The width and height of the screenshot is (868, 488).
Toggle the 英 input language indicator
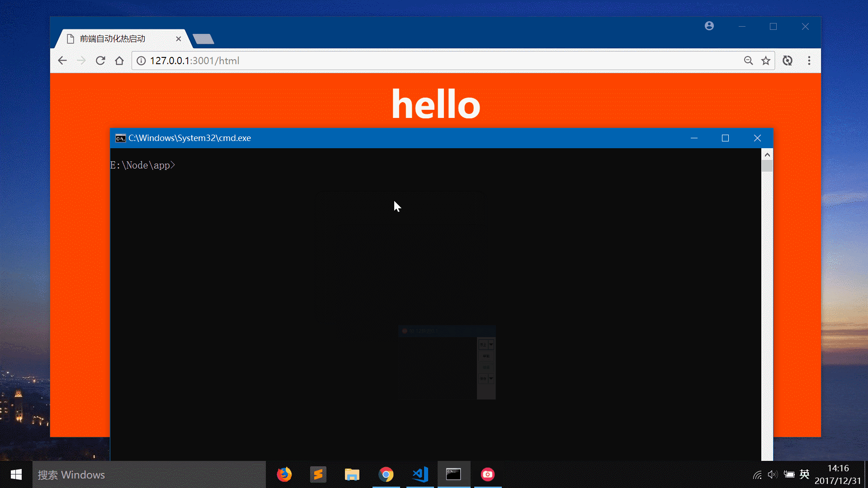click(804, 474)
